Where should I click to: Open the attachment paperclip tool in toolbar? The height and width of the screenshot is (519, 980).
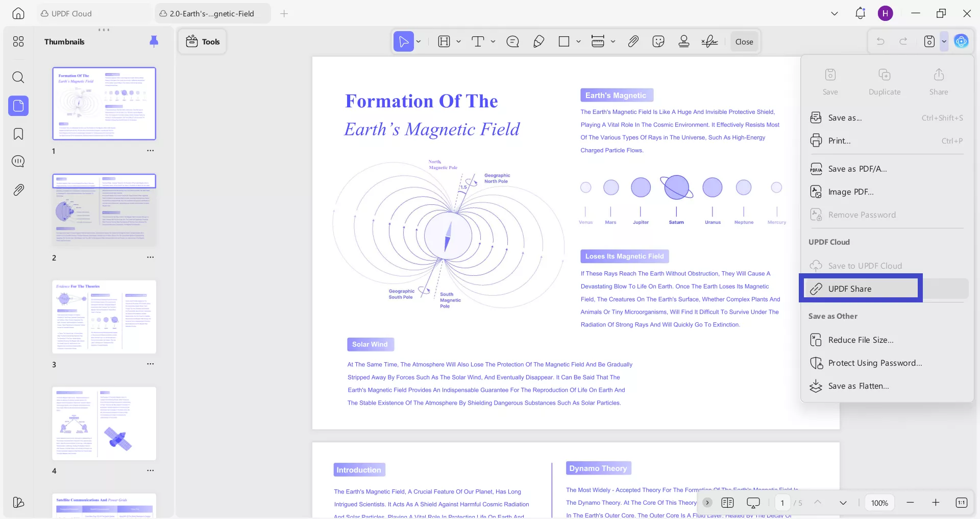tap(633, 41)
